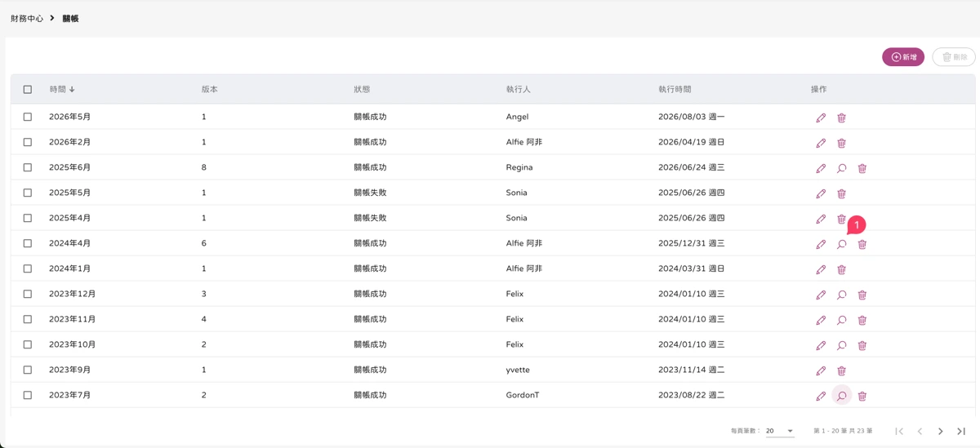This screenshot has width=980, height=448.
Task: Jump to last page in pagination
Action: tap(961, 431)
